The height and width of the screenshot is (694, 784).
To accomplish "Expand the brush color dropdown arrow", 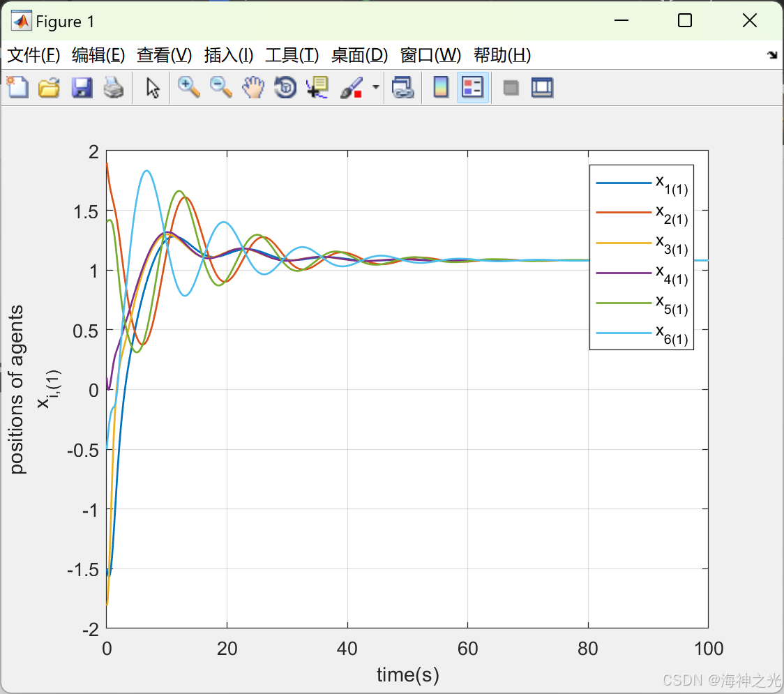I will pyautogui.click(x=375, y=87).
